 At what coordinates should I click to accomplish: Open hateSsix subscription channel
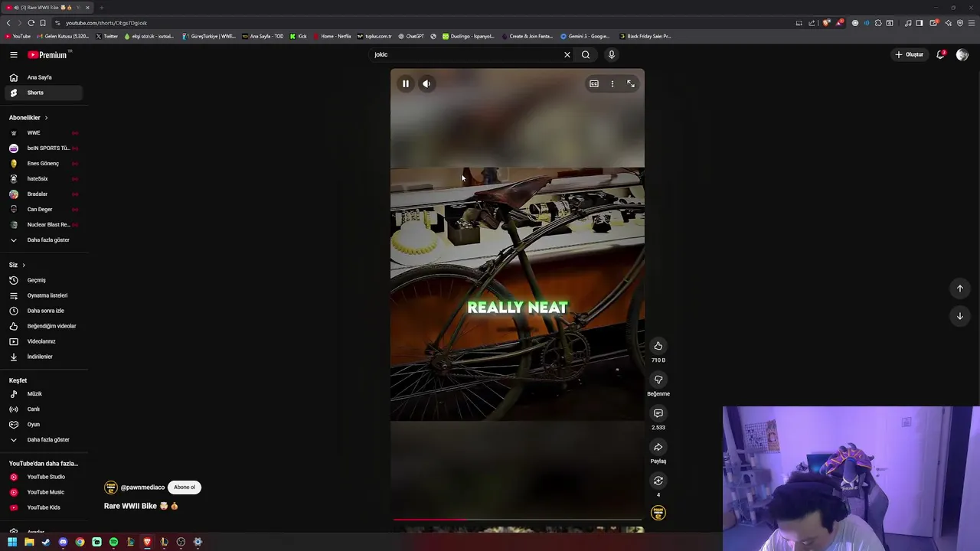[42, 178]
